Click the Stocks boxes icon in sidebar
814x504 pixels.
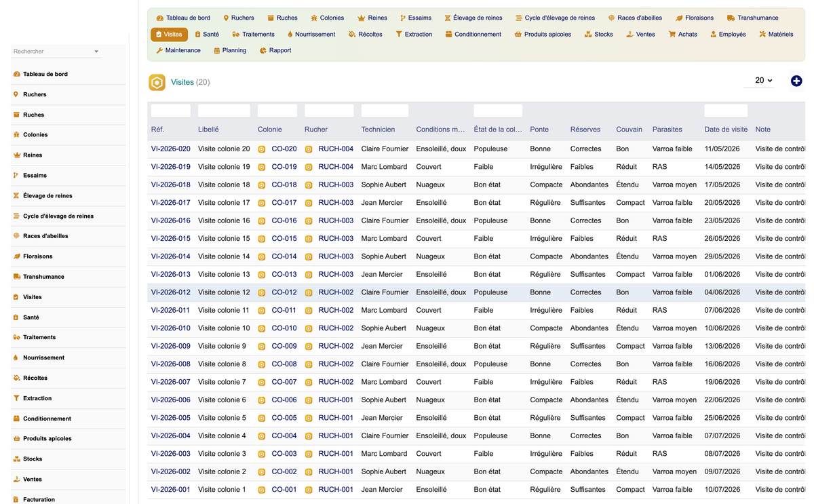[16, 459]
